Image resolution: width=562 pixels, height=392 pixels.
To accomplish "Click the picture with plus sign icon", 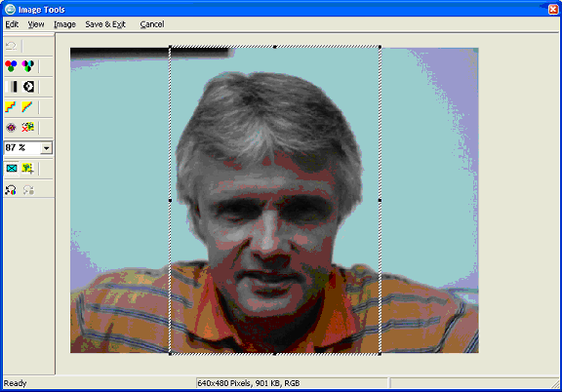I will point(28,168).
